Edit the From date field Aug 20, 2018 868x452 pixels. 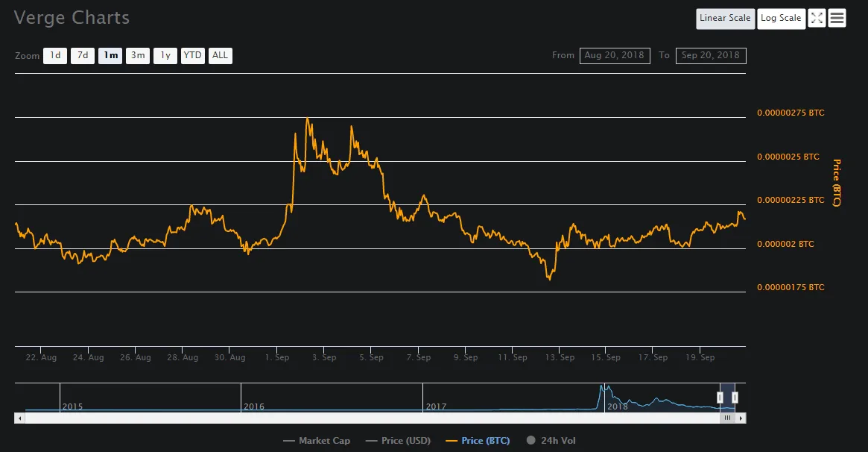pyautogui.click(x=615, y=55)
